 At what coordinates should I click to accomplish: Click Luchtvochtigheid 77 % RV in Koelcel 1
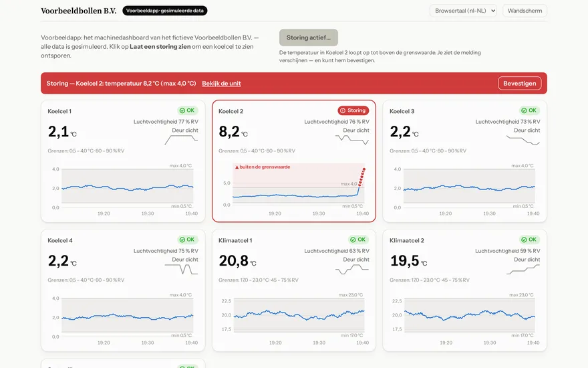pyautogui.click(x=166, y=122)
